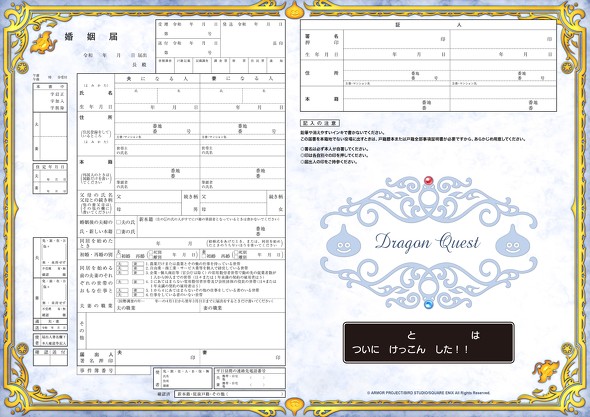Tick the husband's 初婚 checkbox
Image resolution: width=590 pixels, height=417 pixels.
point(120,256)
